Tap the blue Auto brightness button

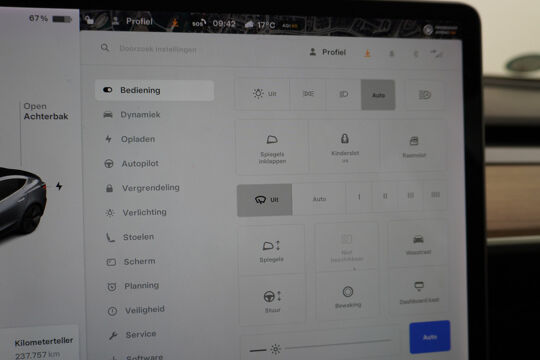pyautogui.click(x=430, y=337)
